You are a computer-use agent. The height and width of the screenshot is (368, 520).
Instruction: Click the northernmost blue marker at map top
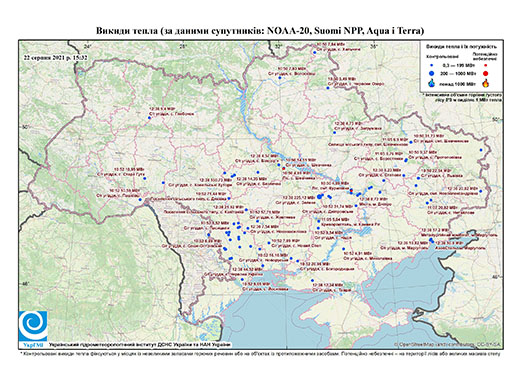[314, 52]
